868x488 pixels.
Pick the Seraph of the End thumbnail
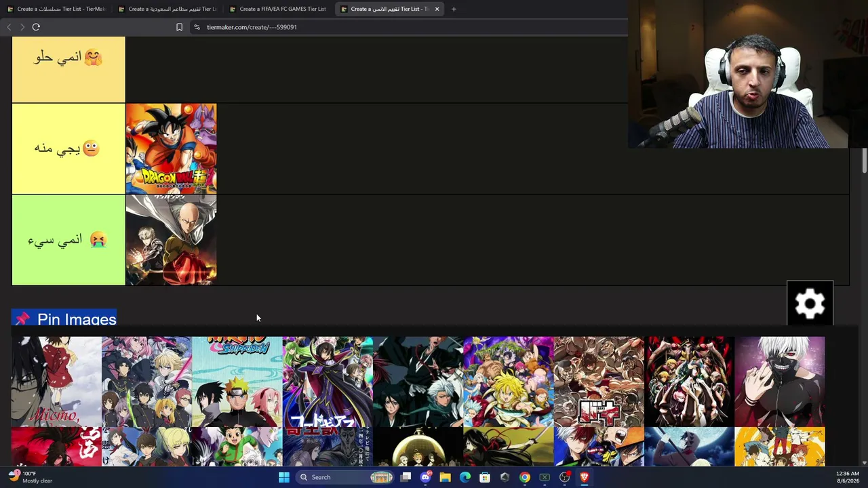(x=146, y=381)
